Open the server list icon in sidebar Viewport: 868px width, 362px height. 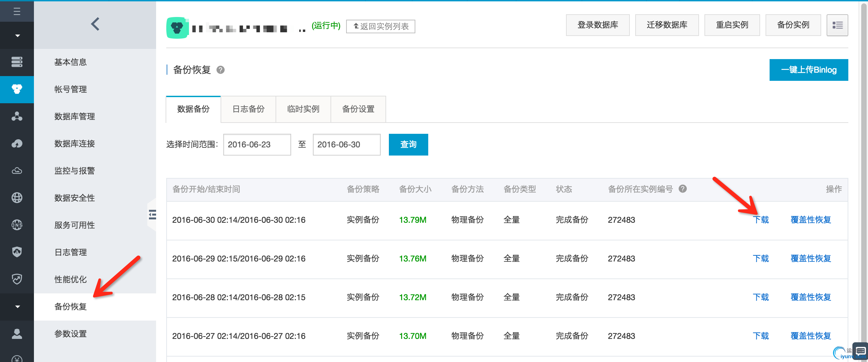click(17, 62)
